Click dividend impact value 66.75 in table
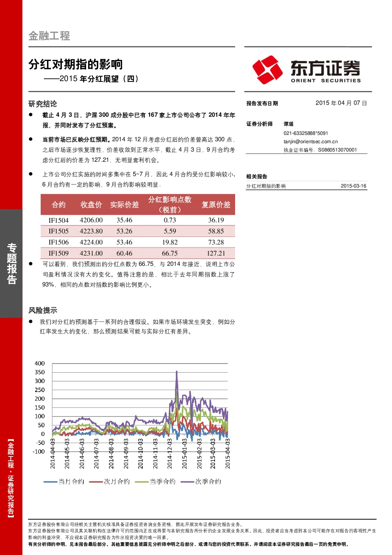392x555 pixels. pos(170,254)
